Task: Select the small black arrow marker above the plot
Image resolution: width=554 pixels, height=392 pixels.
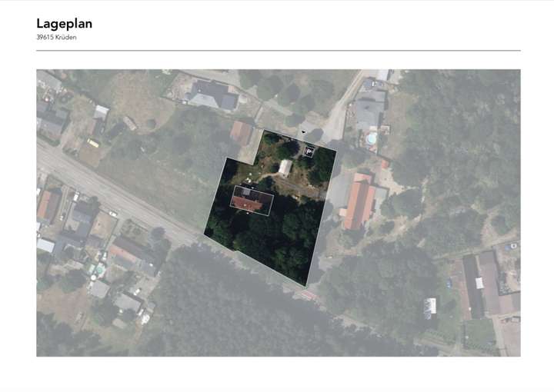Action: (303, 132)
